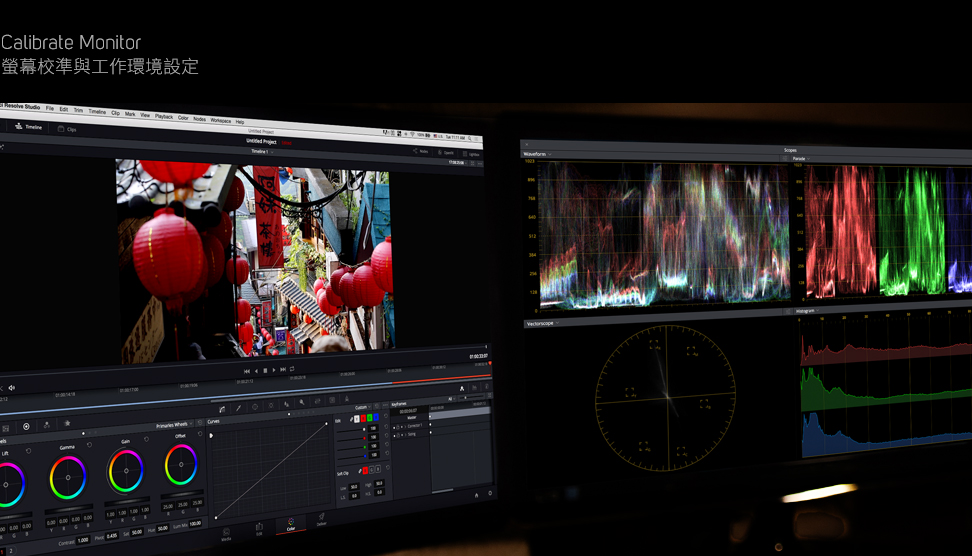Toggle the Lightbox button
This screenshot has width=972, height=556.
point(471,154)
